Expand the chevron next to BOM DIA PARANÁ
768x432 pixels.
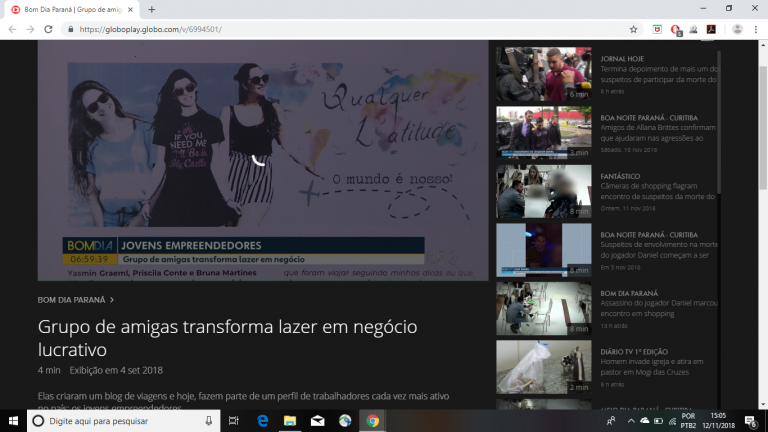112,300
